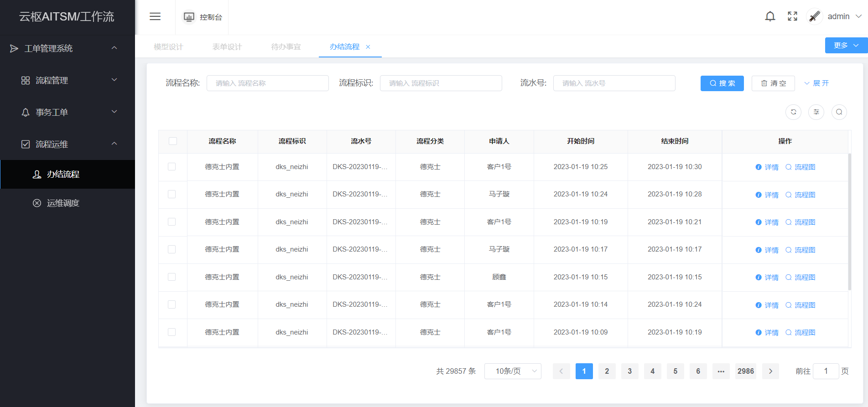Check the row starting 2023-01-19 10:09

pyautogui.click(x=172, y=332)
